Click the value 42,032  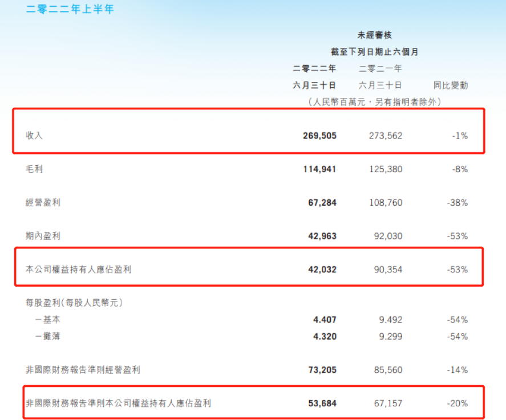pos(322,270)
